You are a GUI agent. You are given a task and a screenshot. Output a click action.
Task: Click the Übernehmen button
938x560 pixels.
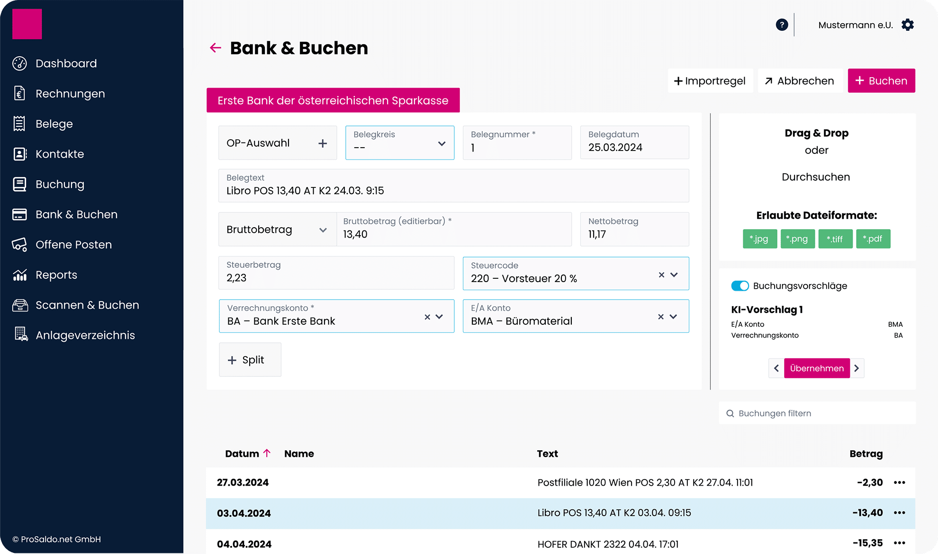click(816, 368)
